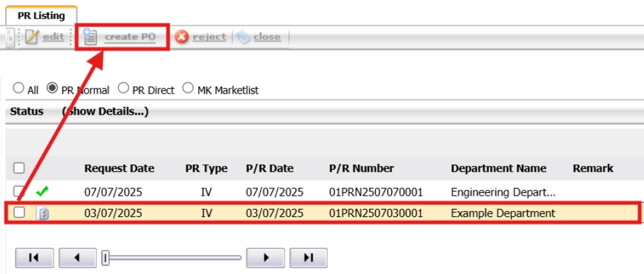Viewport: 644px width, 274px height.
Task: Check the box for PR 01PRN2507070001
Action: tap(19, 192)
